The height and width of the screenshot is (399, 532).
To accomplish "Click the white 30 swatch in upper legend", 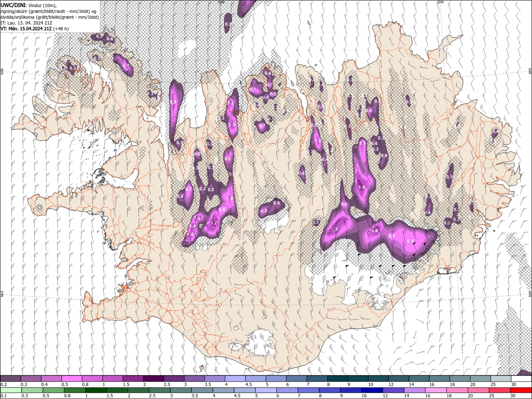I will pyautogui.click(x=522, y=379).
